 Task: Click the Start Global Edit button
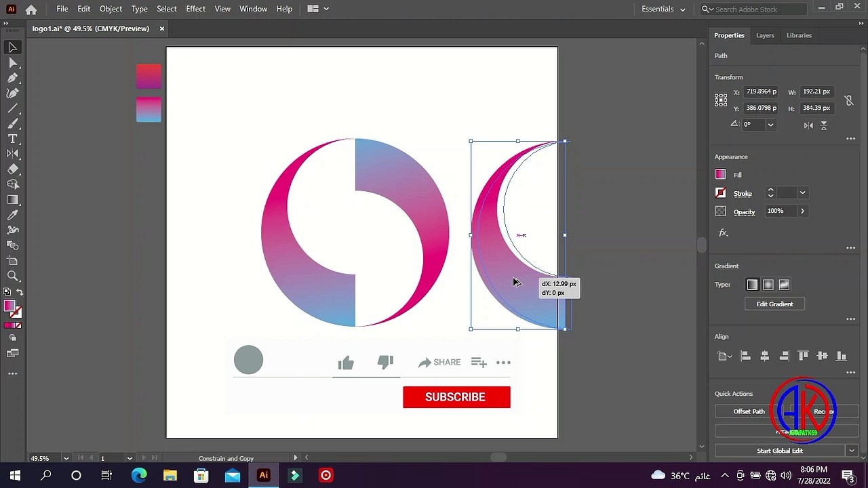780,451
